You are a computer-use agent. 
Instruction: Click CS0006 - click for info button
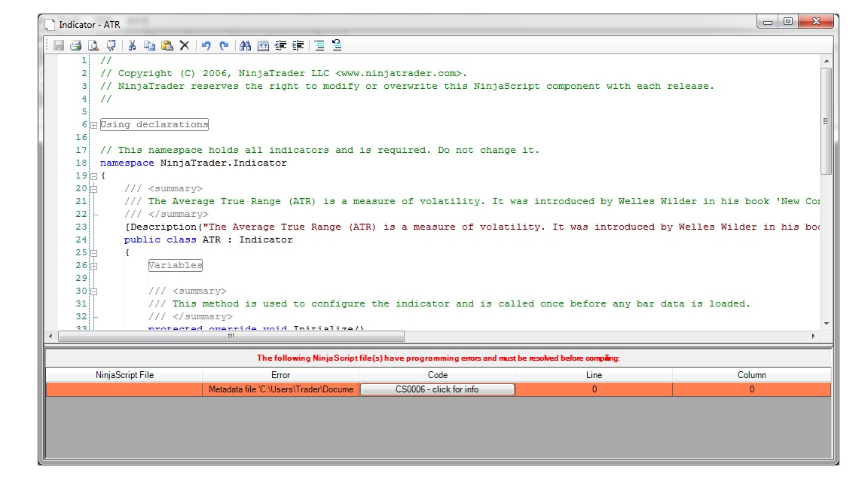pyautogui.click(x=437, y=389)
